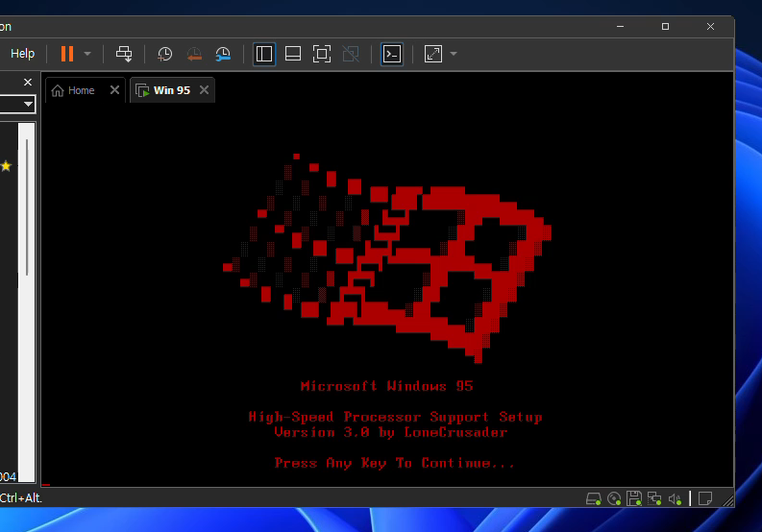Click the CD/DVD drive status icon

coord(614,498)
